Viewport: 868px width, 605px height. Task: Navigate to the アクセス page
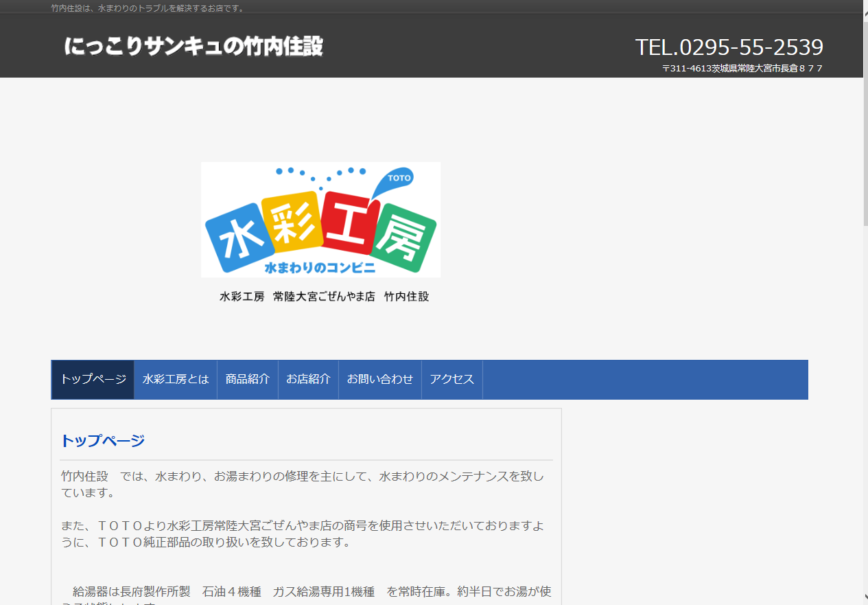[452, 379]
